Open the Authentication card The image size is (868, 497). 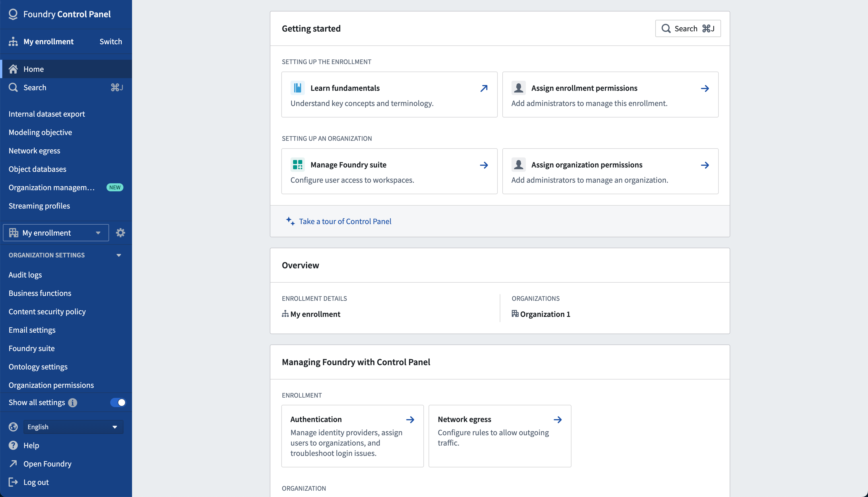[352, 436]
